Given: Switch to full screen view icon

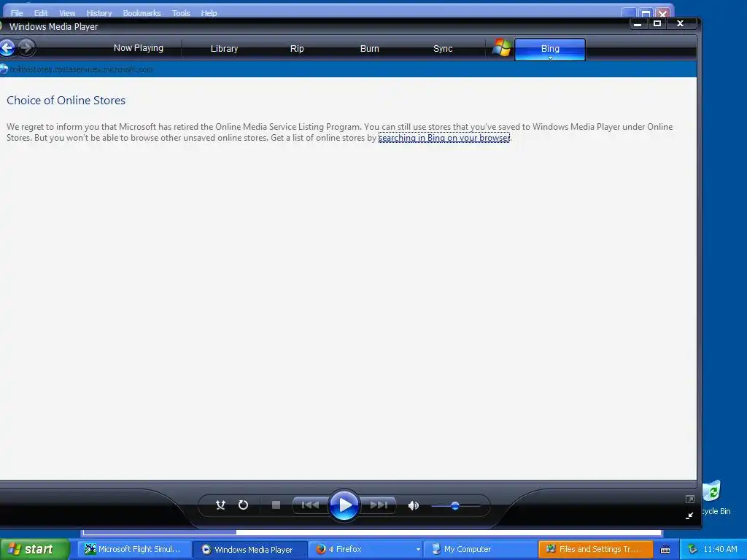Looking at the screenshot, I should coord(690,499).
